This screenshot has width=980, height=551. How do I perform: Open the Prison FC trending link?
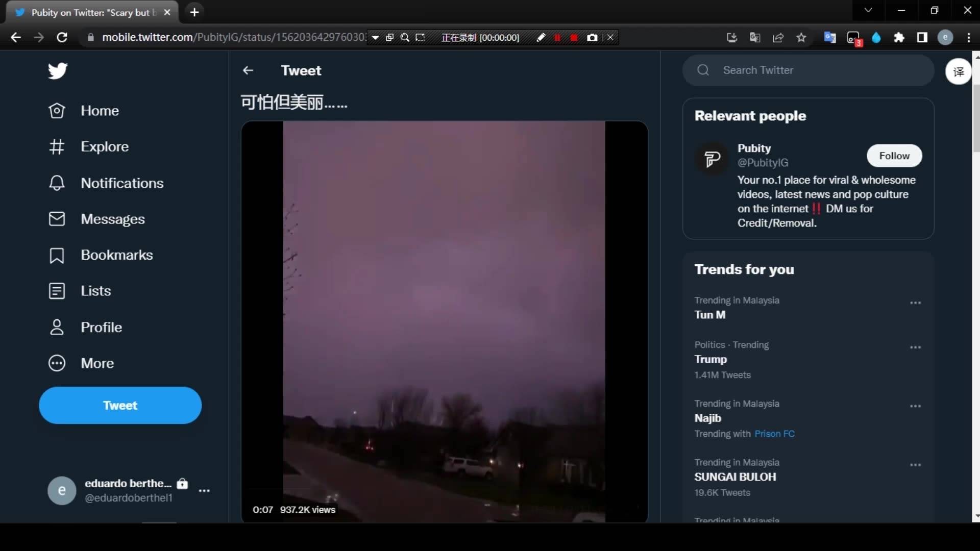tap(774, 434)
